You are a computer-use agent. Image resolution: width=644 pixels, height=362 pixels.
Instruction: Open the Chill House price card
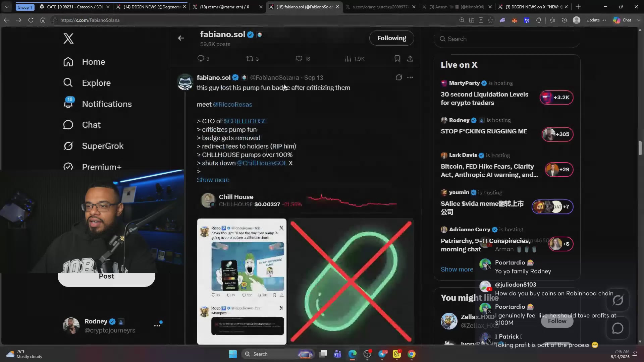pyautogui.click(x=305, y=200)
